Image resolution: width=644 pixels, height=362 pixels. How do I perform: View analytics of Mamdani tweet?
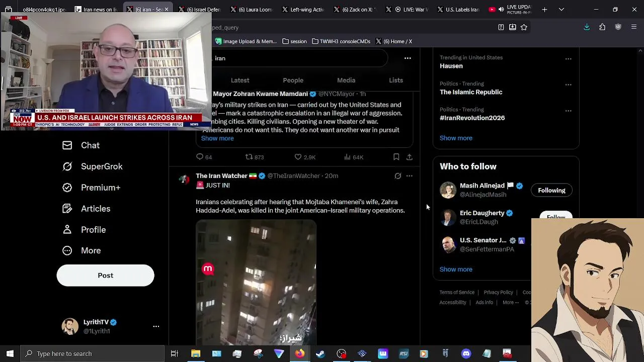pyautogui.click(x=354, y=157)
